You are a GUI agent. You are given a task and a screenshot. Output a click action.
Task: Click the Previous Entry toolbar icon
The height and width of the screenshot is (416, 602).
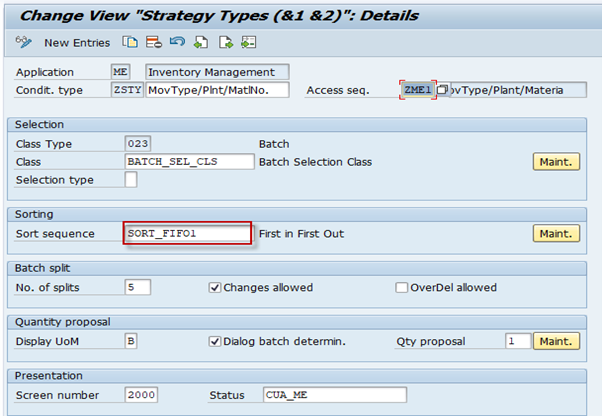tap(201, 42)
